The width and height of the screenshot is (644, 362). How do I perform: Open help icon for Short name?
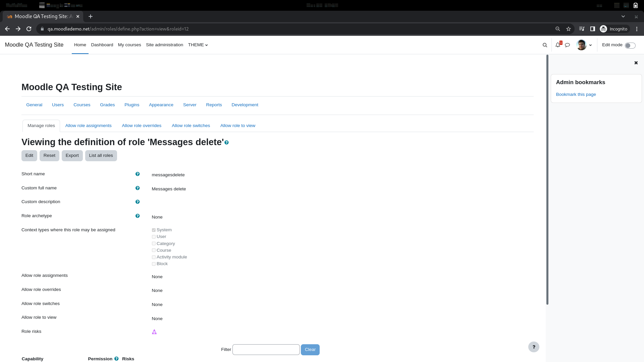click(138, 174)
